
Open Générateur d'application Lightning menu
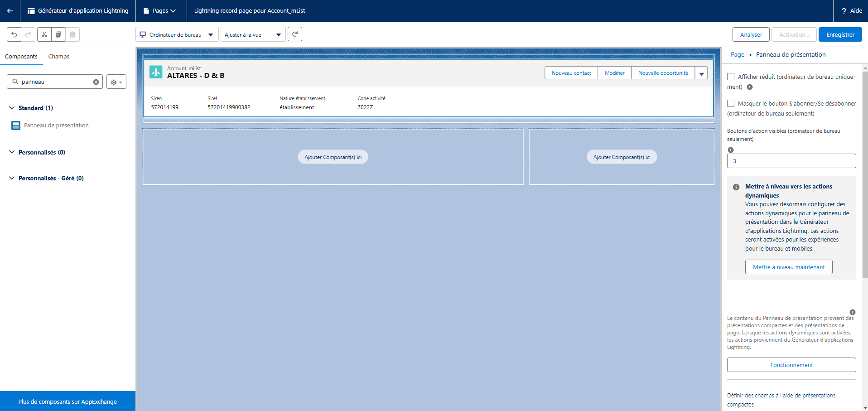(78, 11)
